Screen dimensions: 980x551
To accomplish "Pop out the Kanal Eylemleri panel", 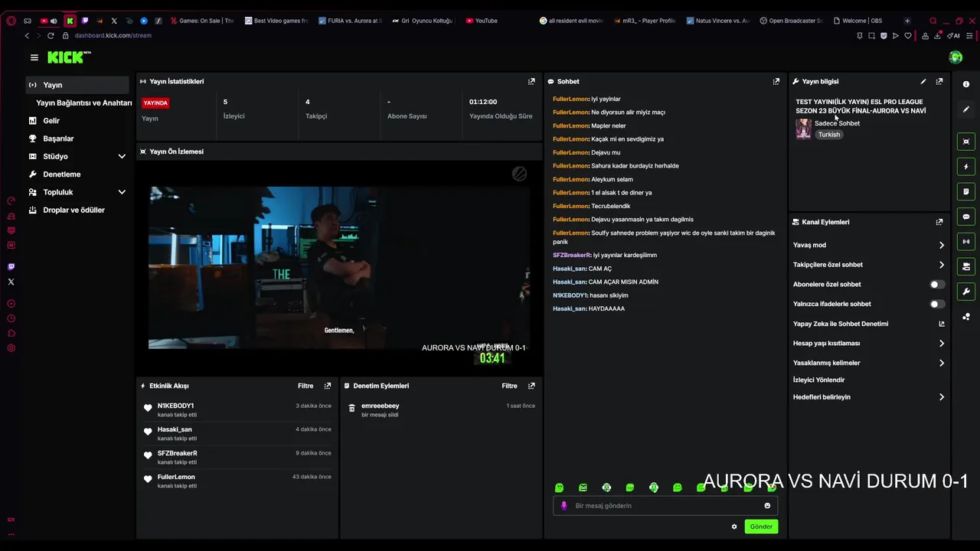I will 939,222.
